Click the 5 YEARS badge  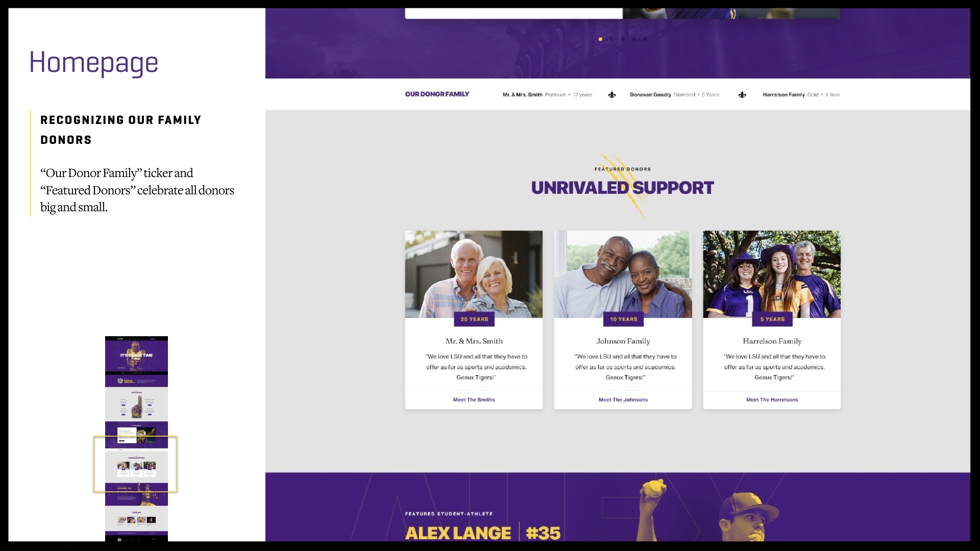click(772, 319)
